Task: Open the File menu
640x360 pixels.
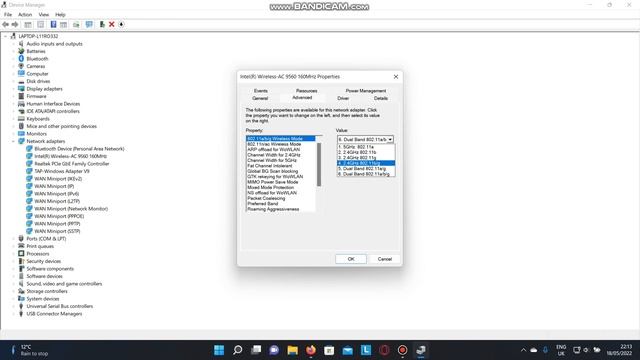Action: 8,15
